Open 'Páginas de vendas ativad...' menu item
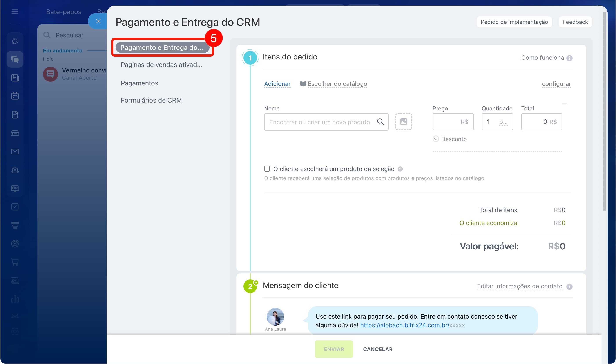The image size is (616, 364). click(x=161, y=65)
